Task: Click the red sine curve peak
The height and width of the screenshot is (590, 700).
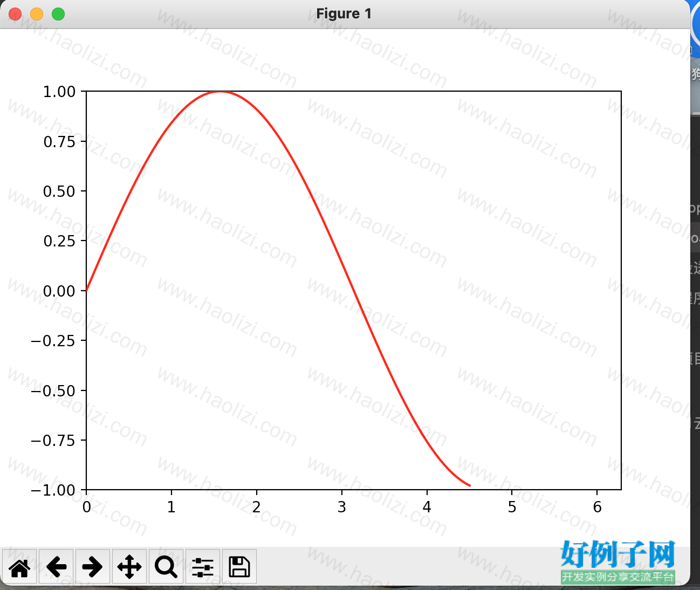Action: [219, 92]
